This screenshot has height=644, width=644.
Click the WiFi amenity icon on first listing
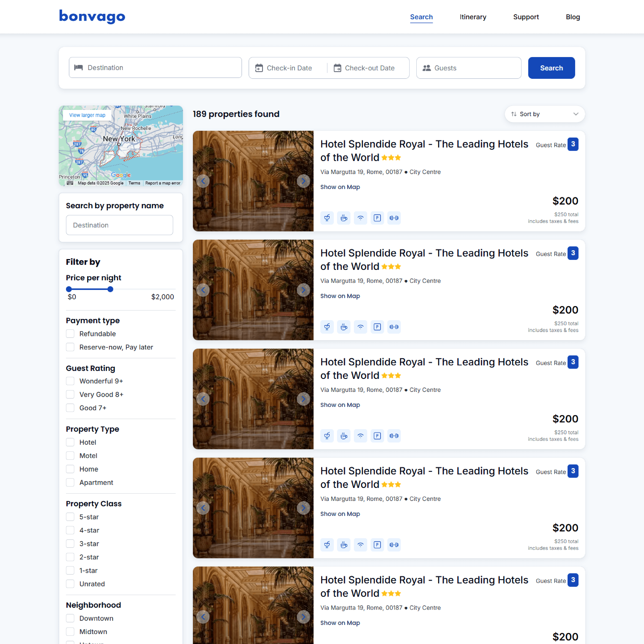coord(360,218)
